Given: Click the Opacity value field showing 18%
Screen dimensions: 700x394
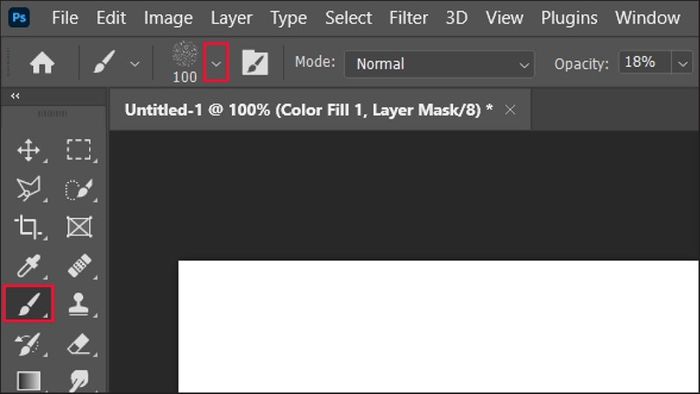Looking at the screenshot, I should pyautogui.click(x=644, y=62).
